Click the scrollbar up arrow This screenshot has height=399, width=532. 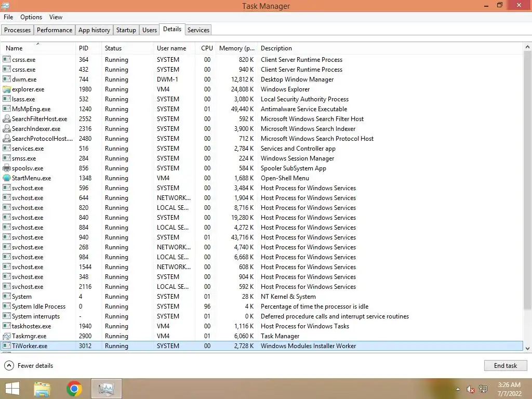tap(527, 47)
